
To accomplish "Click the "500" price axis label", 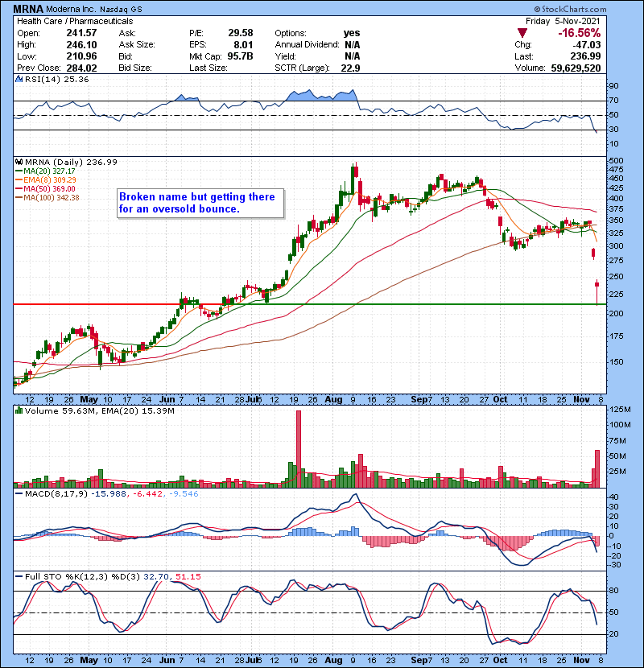I will click(617, 161).
